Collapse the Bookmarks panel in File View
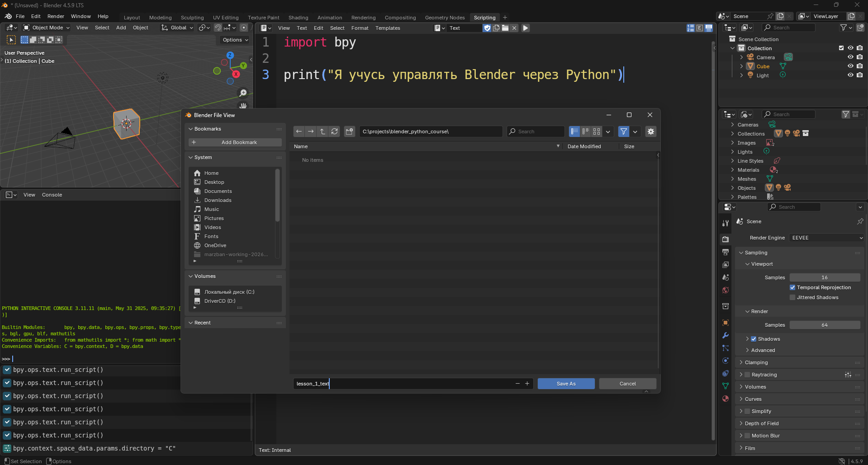868x465 pixels. pyautogui.click(x=191, y=129)
